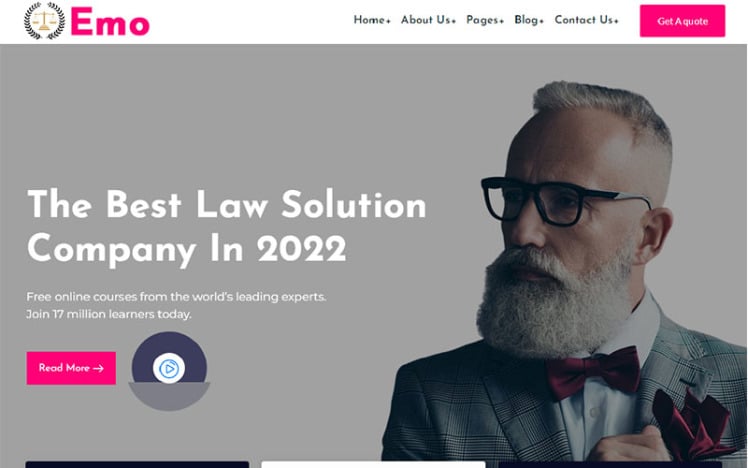Select the Blog menu item
This screenshot has width=748, height=468.
(x=529, y=20)
